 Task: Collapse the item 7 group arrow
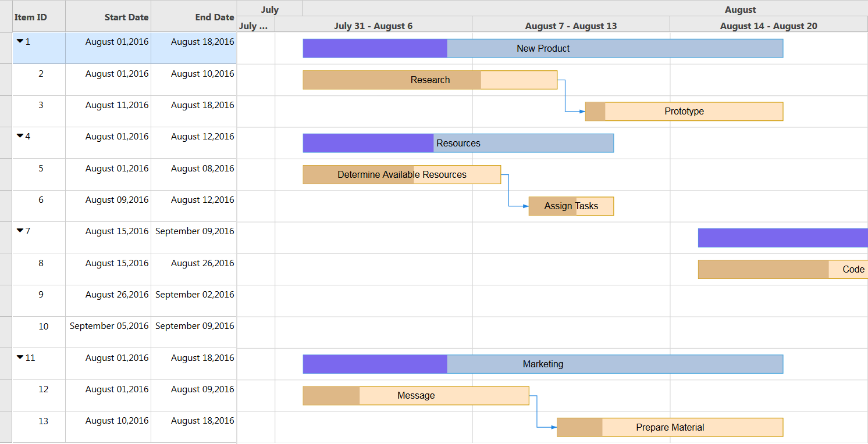(20, 231)
